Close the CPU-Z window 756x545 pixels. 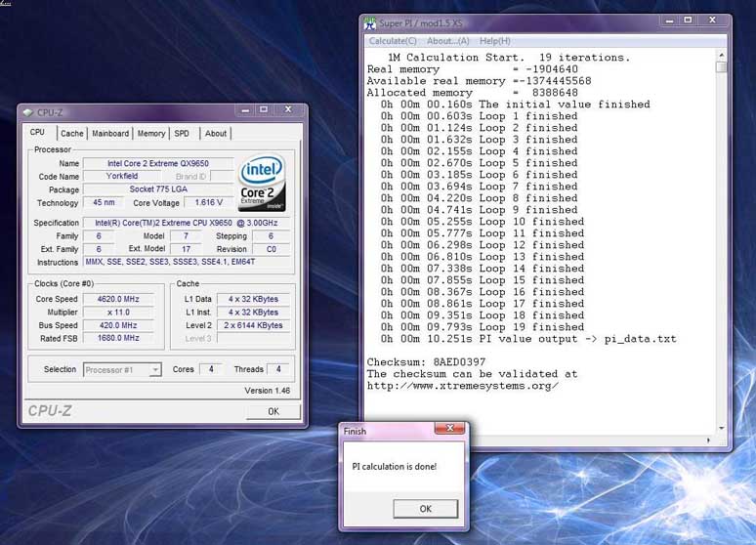click(x=288, y=110)
